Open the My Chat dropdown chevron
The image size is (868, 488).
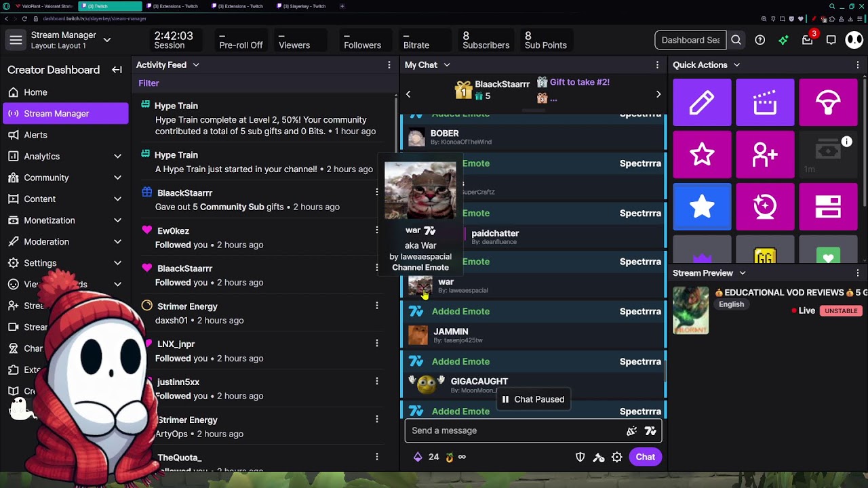[x=447, y=65]
